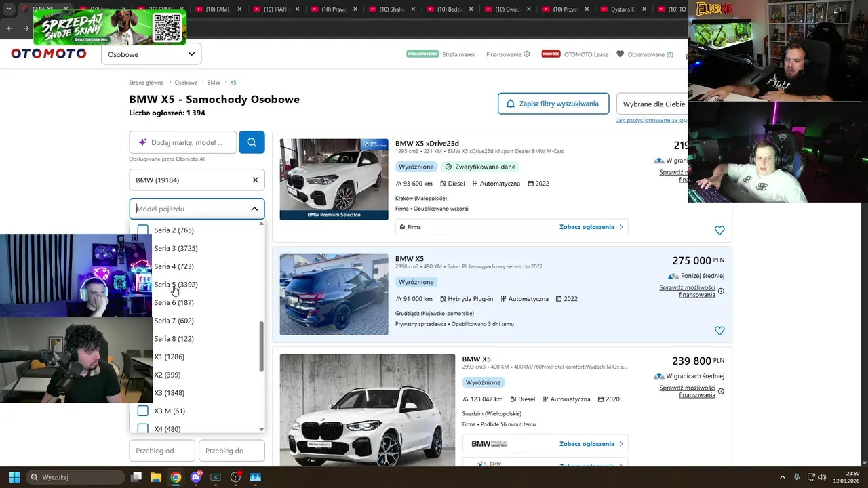868x488 pixels.
Task: Open the Jak pozycjonowane są ogłoszenia link
Action: coord(652,120)
